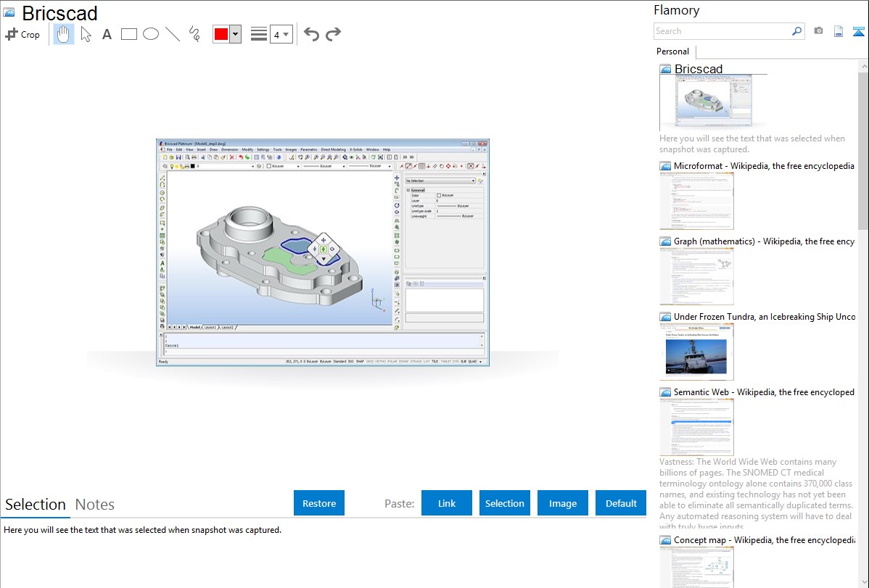The width and height of the screenshot is (869, 588).
Task: Click the page icon beside Microformat title
Action: 665,166
